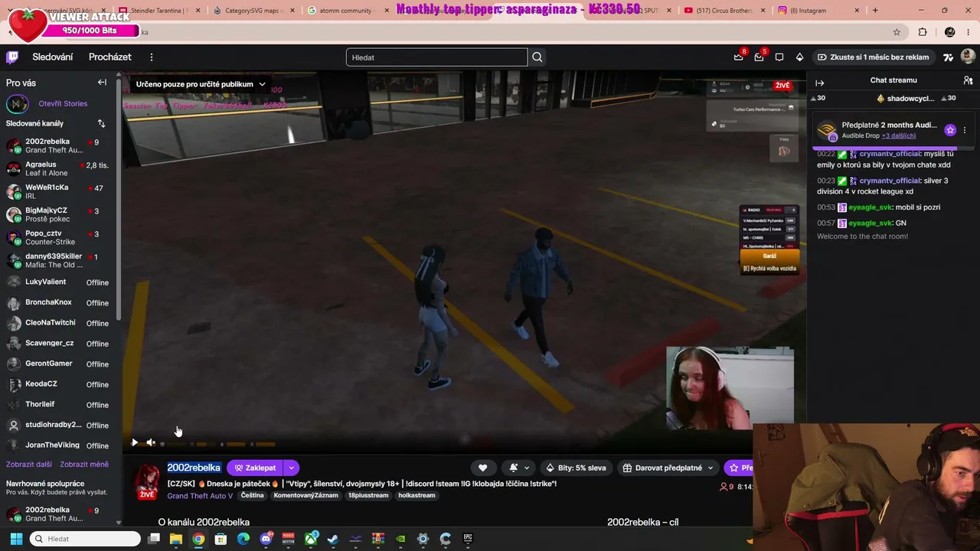
Task: Open the danny6395killer channel in sidebar
Action: (x=60, y=260)
